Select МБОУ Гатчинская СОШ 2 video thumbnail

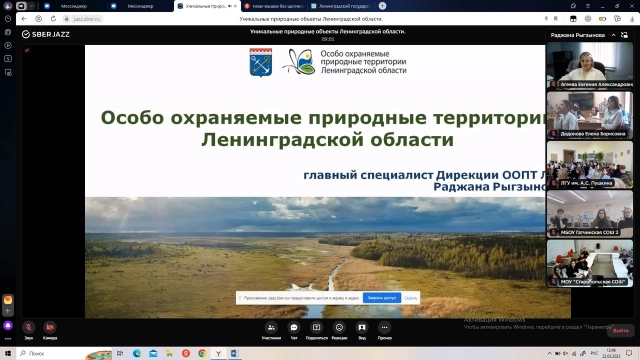point(590,214)
